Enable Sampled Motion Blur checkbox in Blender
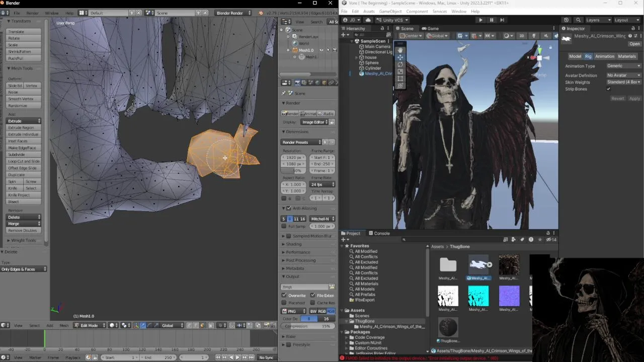Screen dimensions: 644x362 [x=288, y=236]
